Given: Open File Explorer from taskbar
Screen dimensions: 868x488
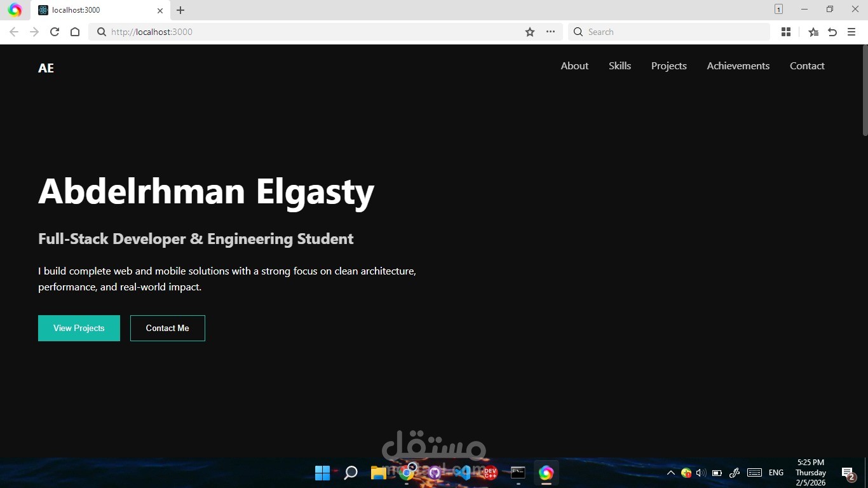Looking at the screenshot, I should (x=379, y=473).
